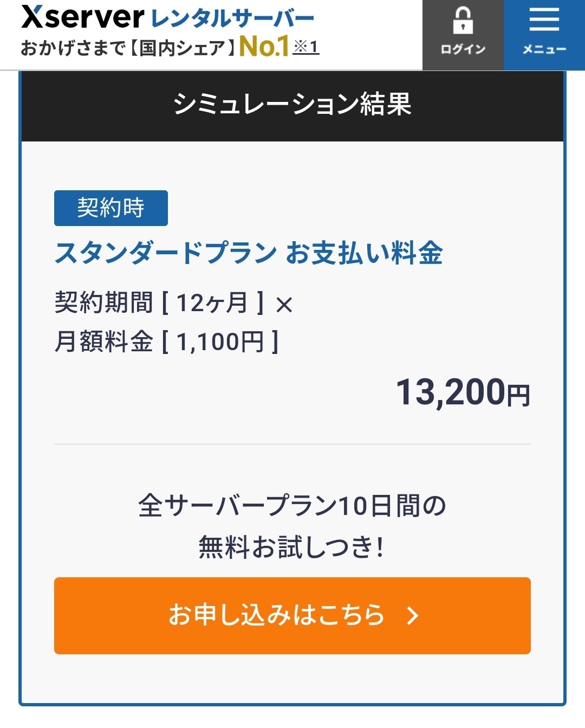Open the ※1 footnote link
Viewport: 585px width, 728px height.
pos(306,47)
